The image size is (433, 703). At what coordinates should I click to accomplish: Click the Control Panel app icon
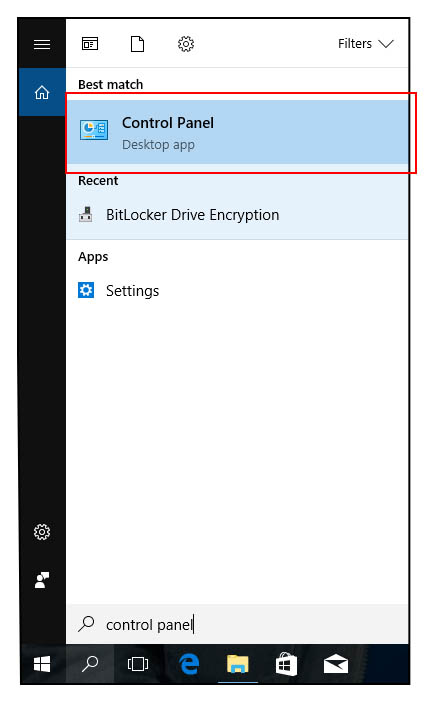[94, 130]
